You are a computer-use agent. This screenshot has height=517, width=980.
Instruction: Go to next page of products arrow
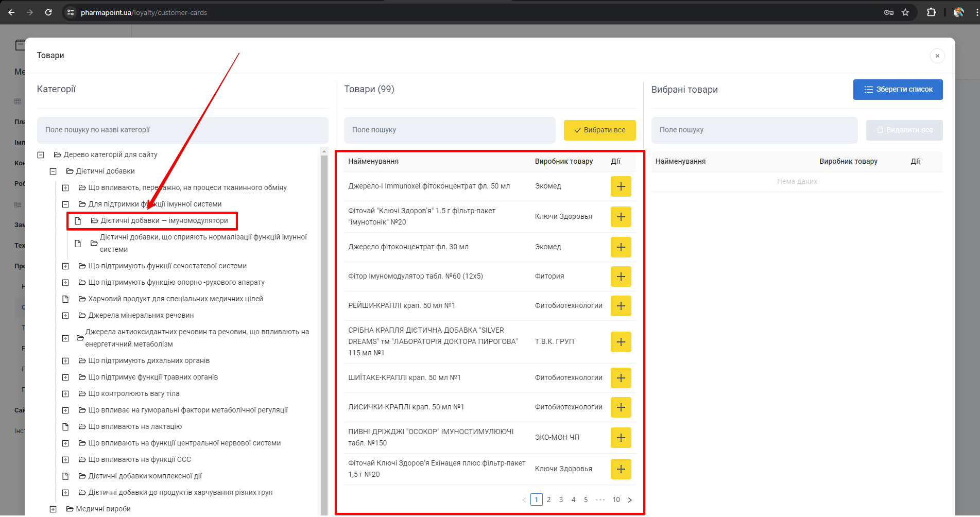[x=630, y=500]
